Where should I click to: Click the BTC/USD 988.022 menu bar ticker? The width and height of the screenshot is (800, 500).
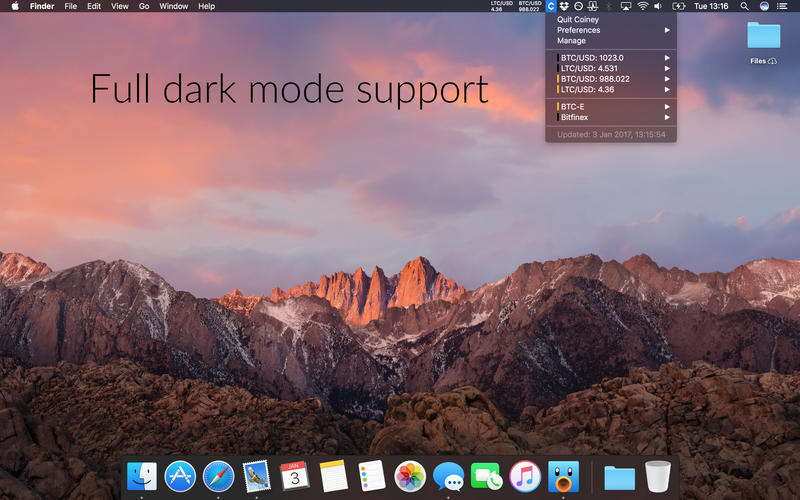530,6
